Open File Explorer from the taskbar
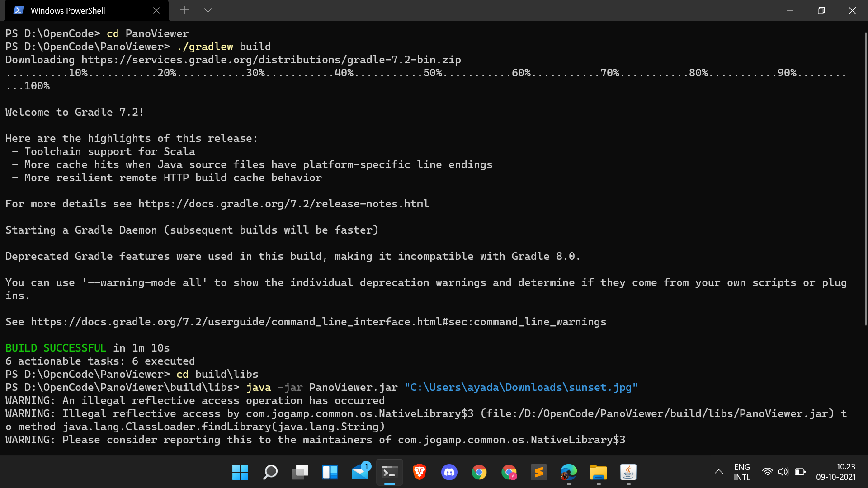 (x=598, y=472)
